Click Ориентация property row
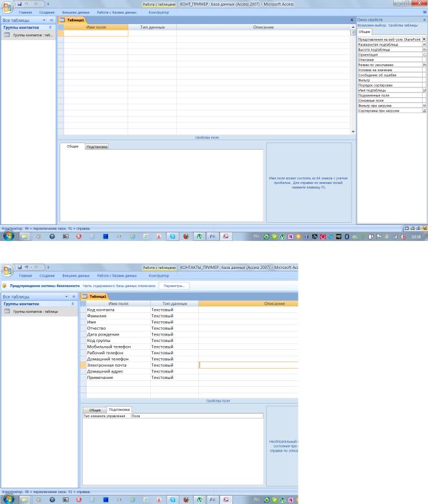This screenshot has width=428, height=504. 392,54
